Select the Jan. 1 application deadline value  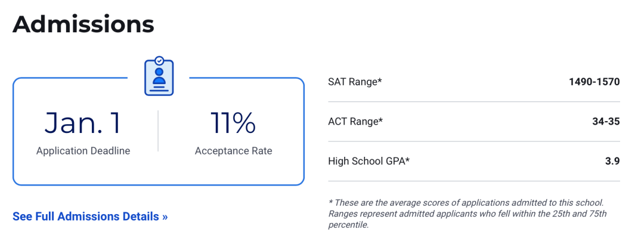pos(83,122)
